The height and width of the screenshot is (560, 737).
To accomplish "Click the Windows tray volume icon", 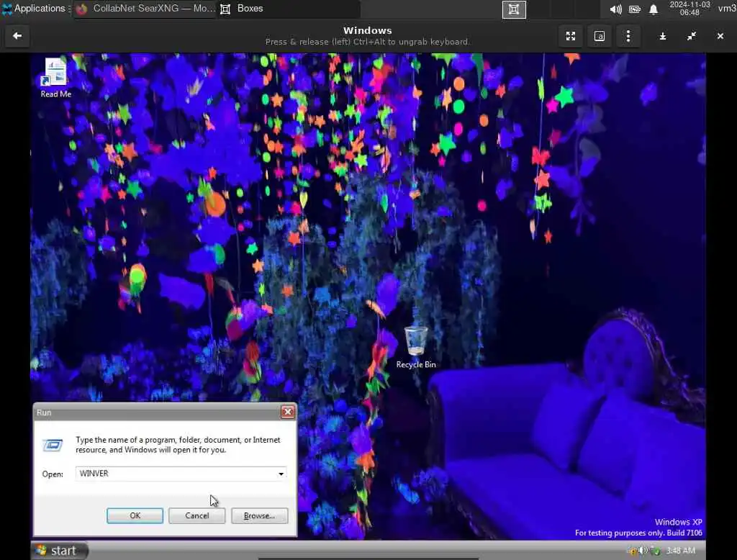I will coord(643,550).
